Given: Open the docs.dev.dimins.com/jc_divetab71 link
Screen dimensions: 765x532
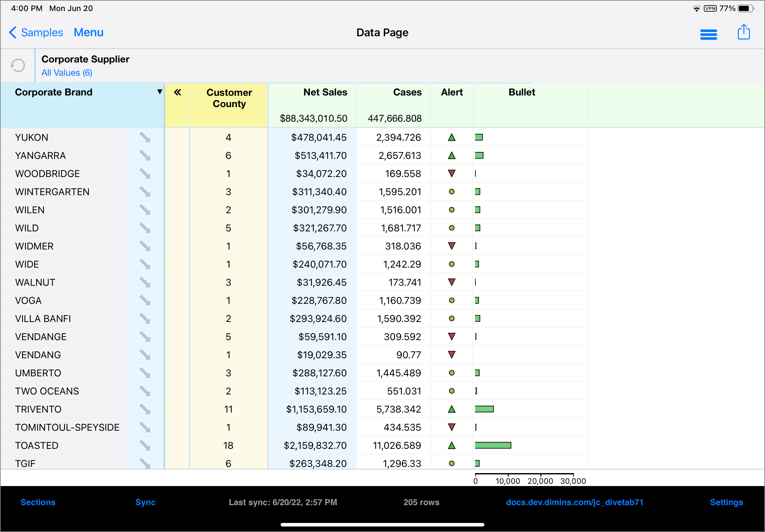Looking at the screenshot, I should (x=574, y=502).
